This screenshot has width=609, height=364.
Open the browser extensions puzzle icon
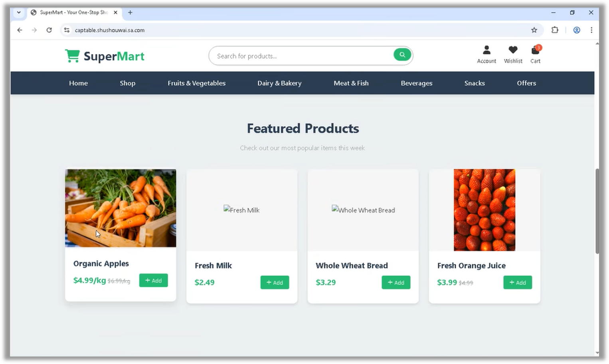pyautogui.click(x=555, y=30)
